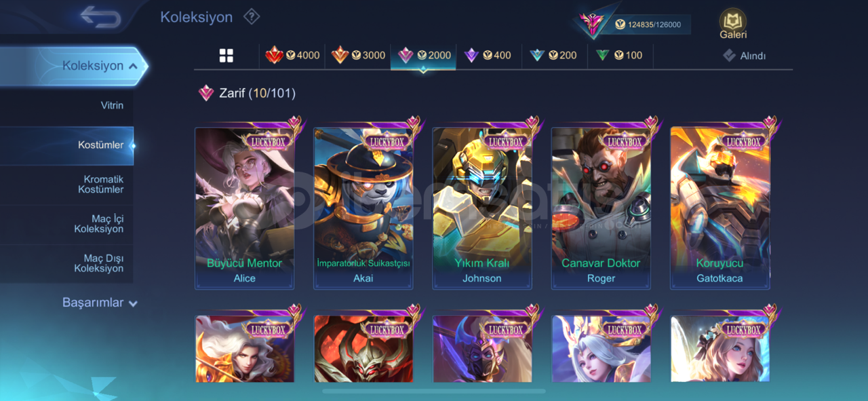The image size is (868, 401).
Task: Open the Alice Büyücü Mentor skin card
Action: pos(245,208)
